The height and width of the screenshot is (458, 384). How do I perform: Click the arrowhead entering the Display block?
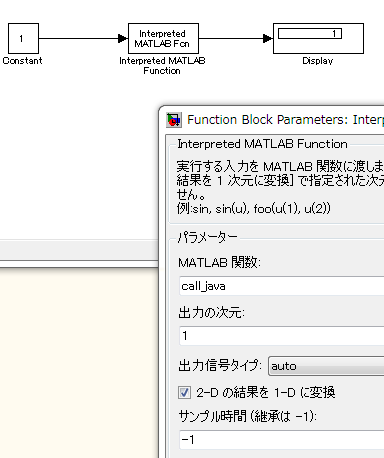point(268,38)
